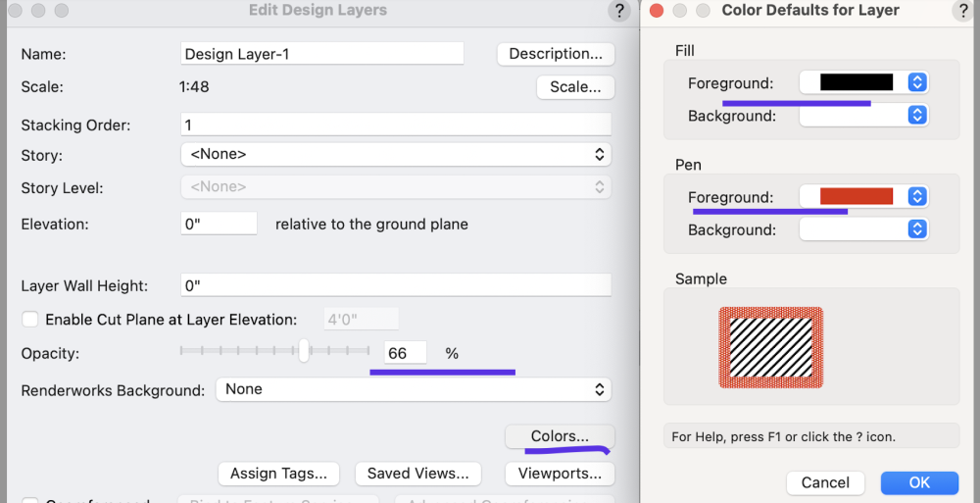980x503 pixels.
Task: Open the Story dropdown
Action: pos(396,155)
